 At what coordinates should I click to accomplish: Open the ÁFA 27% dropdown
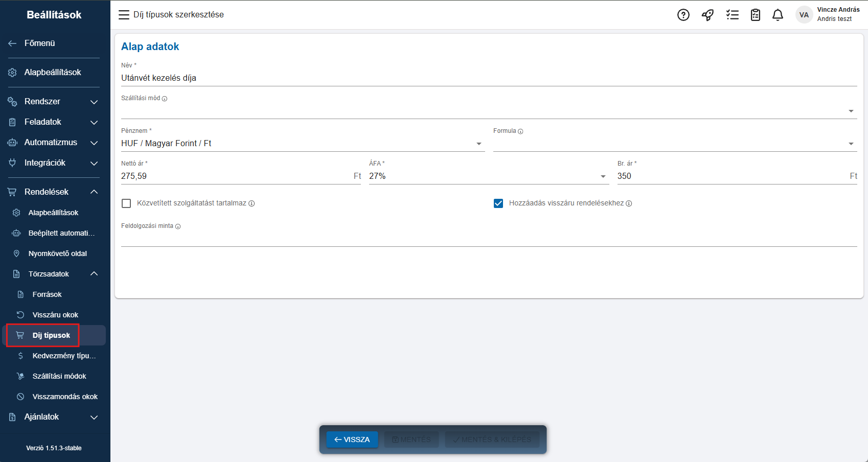coord(488,176)
